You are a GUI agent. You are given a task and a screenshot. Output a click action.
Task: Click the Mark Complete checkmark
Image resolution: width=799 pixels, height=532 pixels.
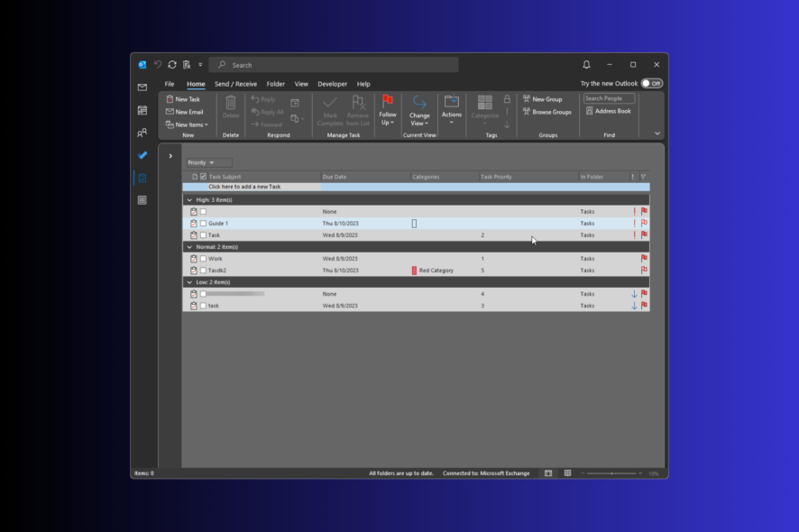pos(330,103)
